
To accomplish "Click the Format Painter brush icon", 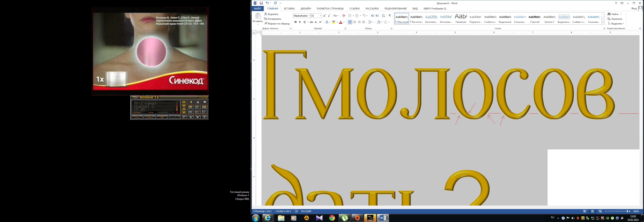I will pyautogui.click(x=266, y=24).
